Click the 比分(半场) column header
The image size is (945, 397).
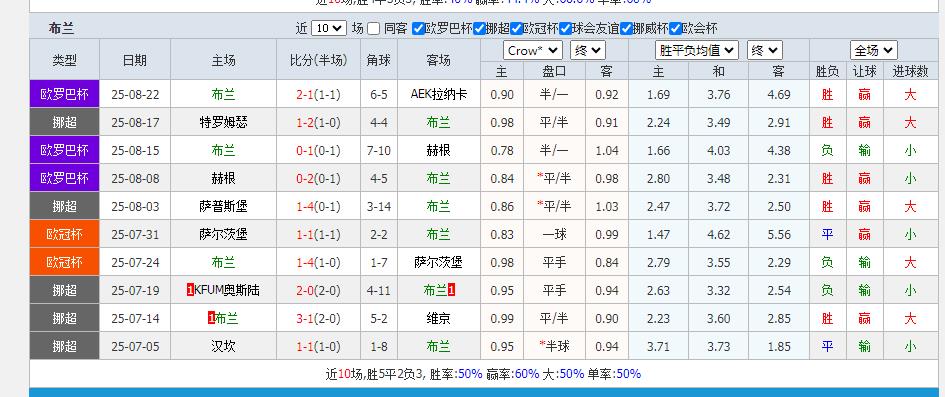[x=318, y=60]
